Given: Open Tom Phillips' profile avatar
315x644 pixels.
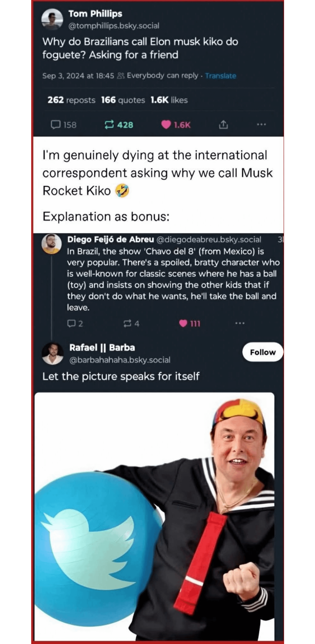Looking at the screenshot, I should coord(52,19).
